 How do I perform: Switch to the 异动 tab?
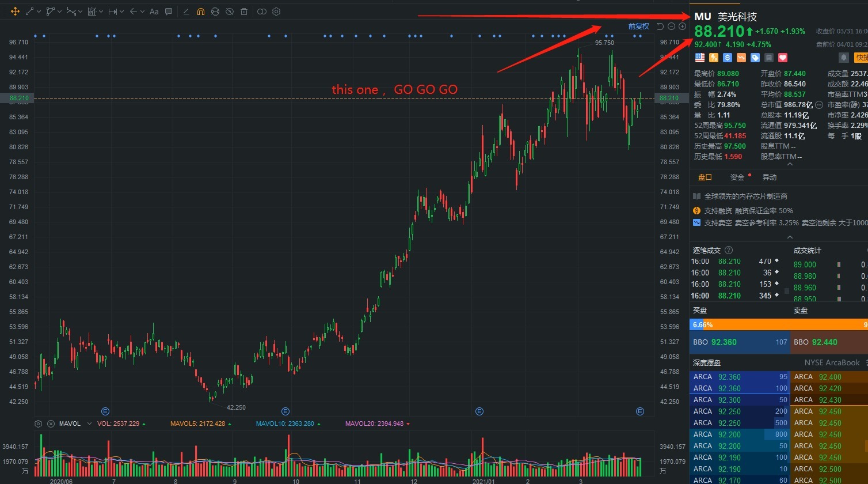[770, 177]
